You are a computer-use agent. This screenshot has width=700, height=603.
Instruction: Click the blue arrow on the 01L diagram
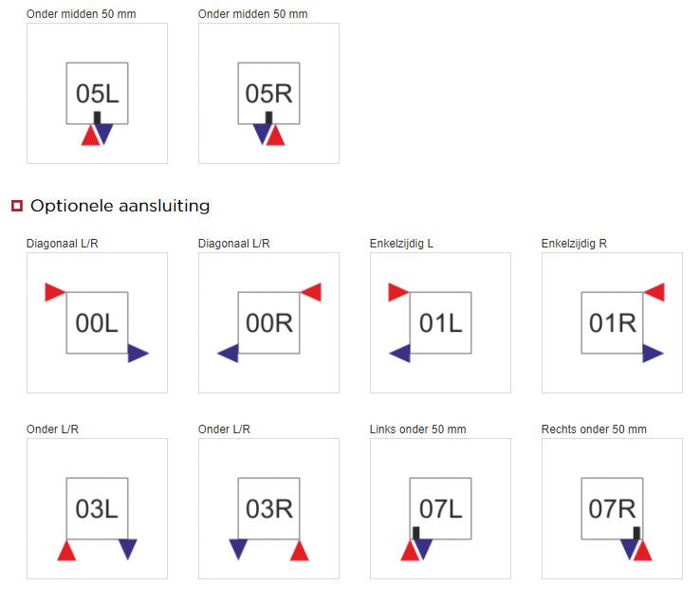tap(400, 354)
